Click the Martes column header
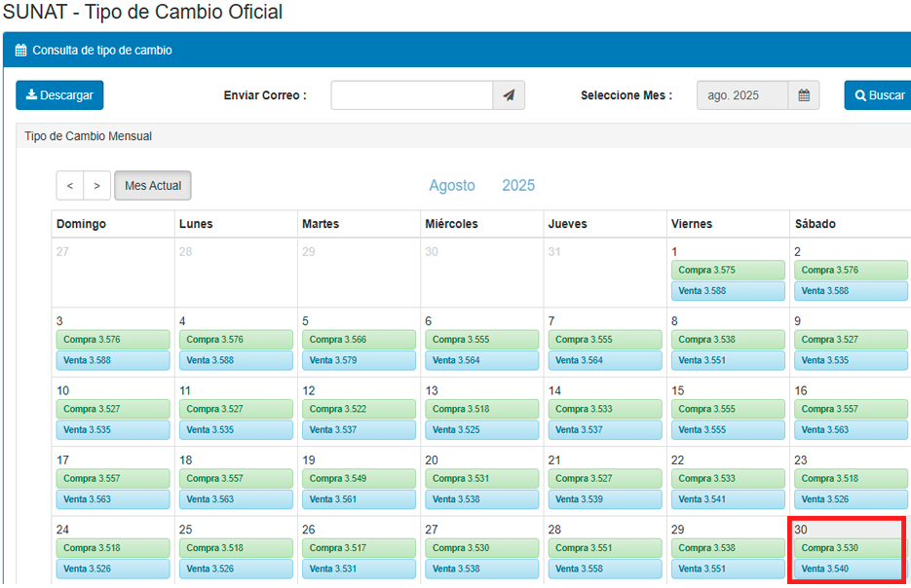Viewport: 911px width, 588px height. tap(321, 224)
